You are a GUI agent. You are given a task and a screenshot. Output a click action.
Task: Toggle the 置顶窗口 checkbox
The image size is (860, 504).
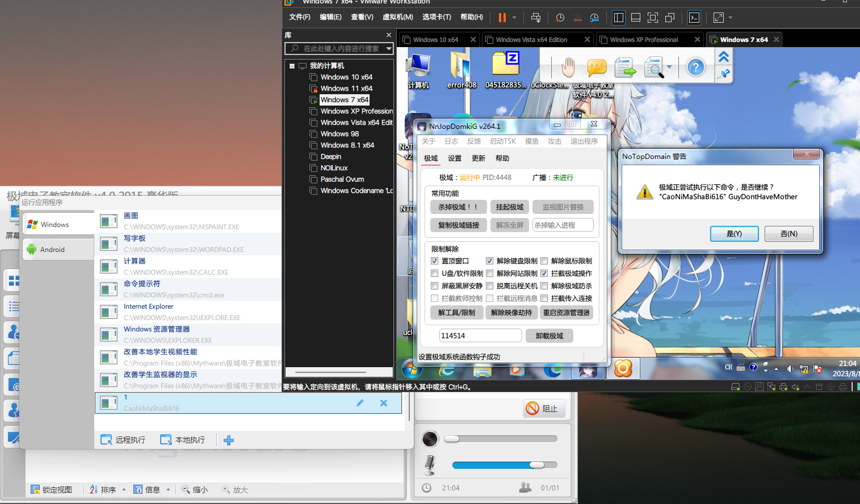(x=435, y=261)
